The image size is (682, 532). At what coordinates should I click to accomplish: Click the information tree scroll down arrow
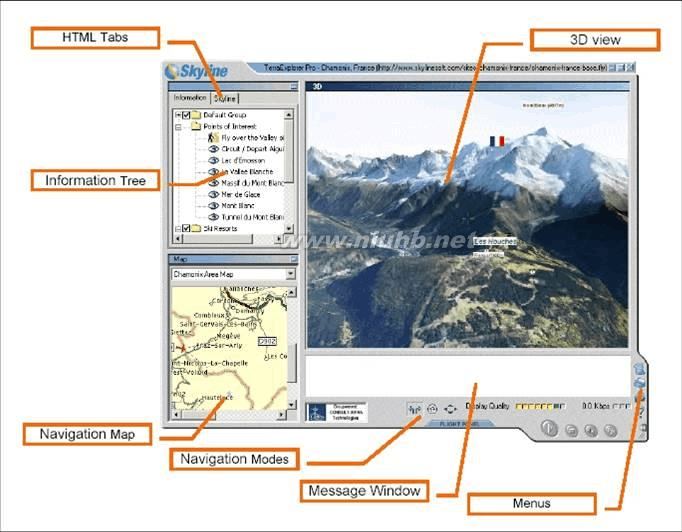289,228
